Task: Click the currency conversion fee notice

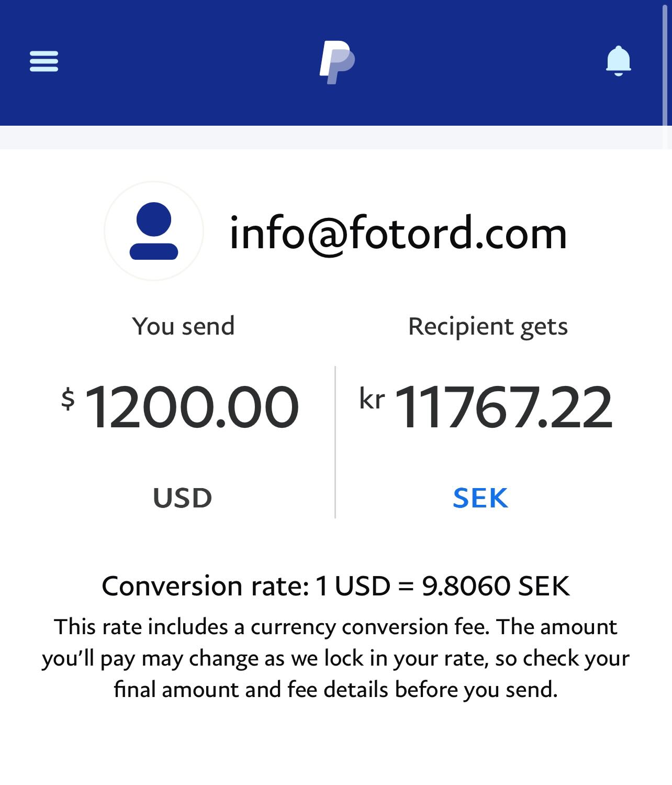Action: pos(335,658)
